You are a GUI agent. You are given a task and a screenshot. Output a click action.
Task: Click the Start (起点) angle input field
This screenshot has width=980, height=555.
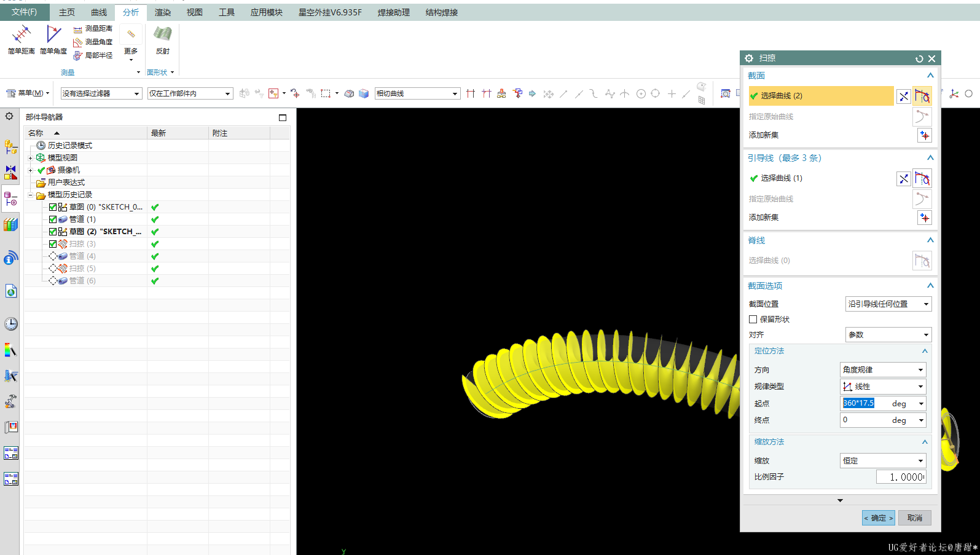pos(864,404)
